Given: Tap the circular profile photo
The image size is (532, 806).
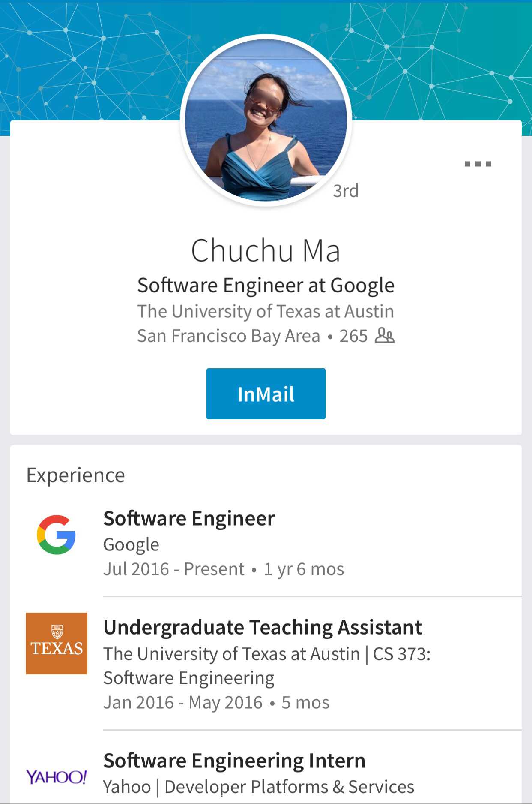Looking at the screenshot, I should [266, 121].
